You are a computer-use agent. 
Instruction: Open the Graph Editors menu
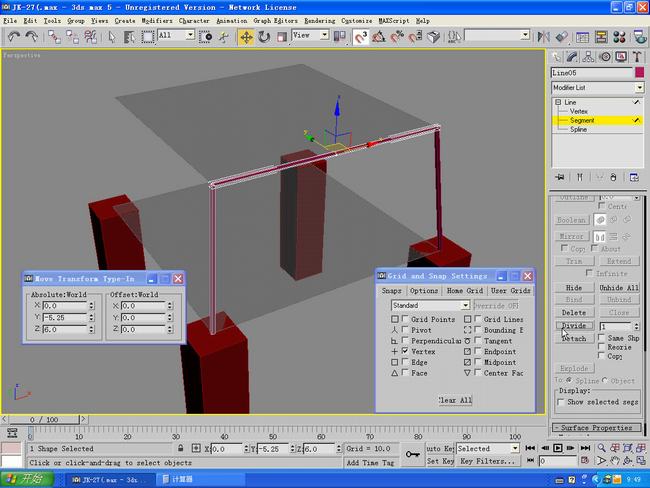click(275, 21)
